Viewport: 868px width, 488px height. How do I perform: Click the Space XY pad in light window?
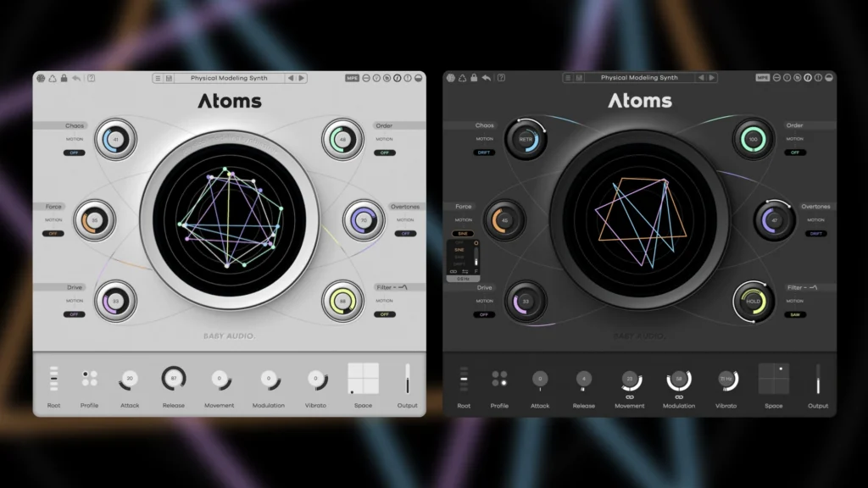click(x=363, y=379)
